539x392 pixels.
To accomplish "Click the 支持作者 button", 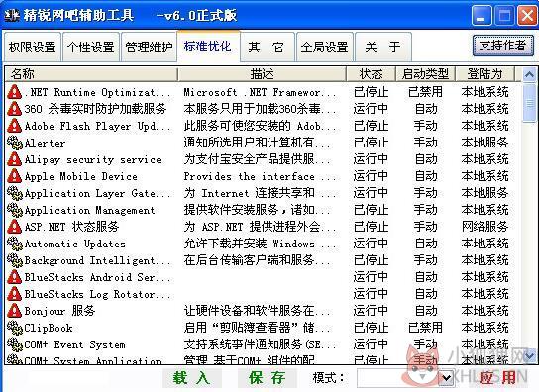I will pos(503,46).
